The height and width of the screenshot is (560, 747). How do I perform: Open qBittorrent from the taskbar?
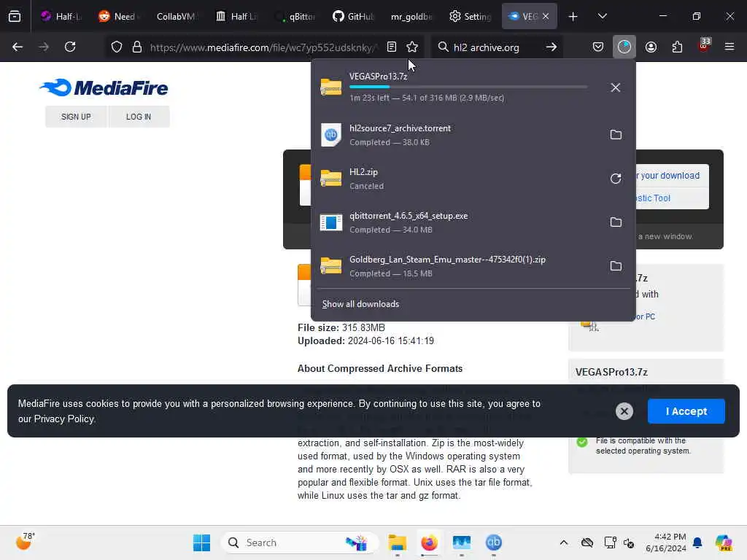(x=494, y=542)
